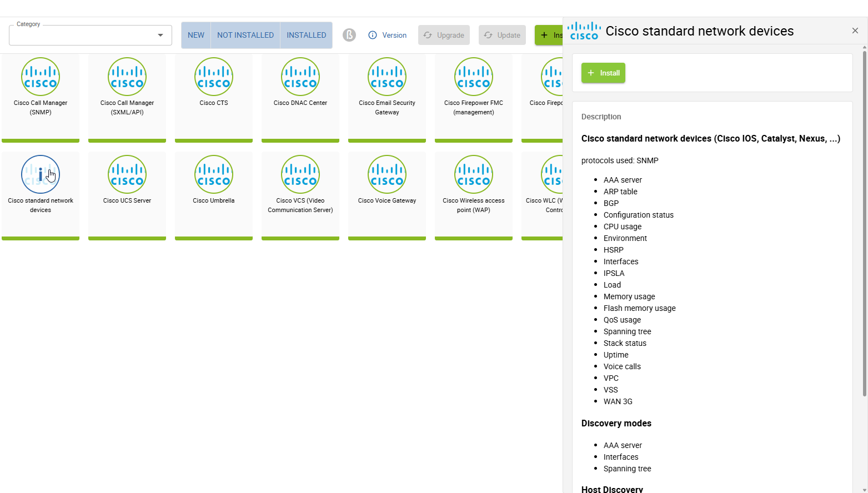868x493 pixels.
Task: Expand the Category dropdown arrow
Action: [x=160, y=36]
